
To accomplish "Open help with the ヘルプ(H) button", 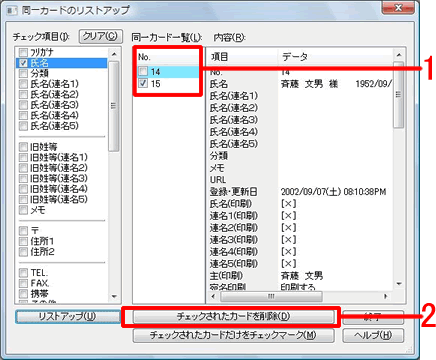I will pyautogui.click(x=373, y=335).
